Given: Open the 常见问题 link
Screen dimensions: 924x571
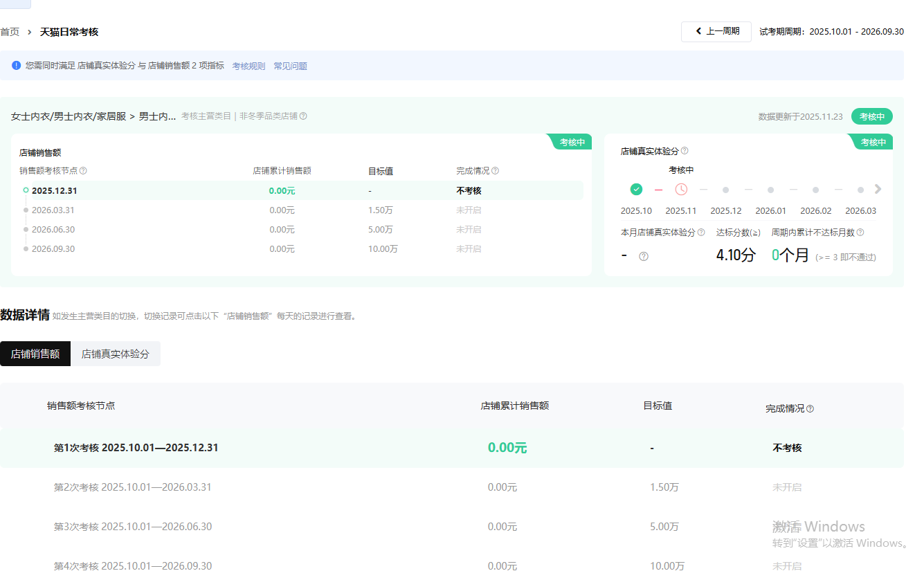Looking at the screenshot, I should (x=290, y=66).
